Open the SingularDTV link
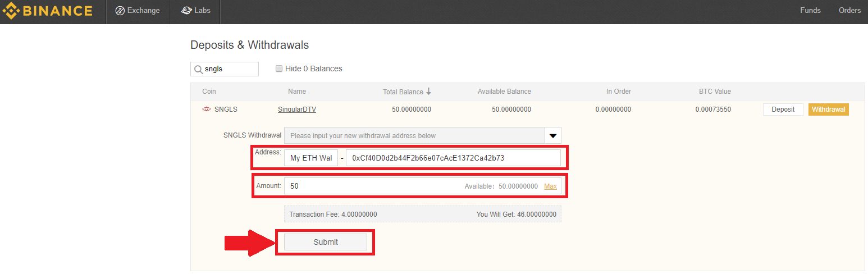The width and height of the screenshot is (868, 274). coord(297,109)
